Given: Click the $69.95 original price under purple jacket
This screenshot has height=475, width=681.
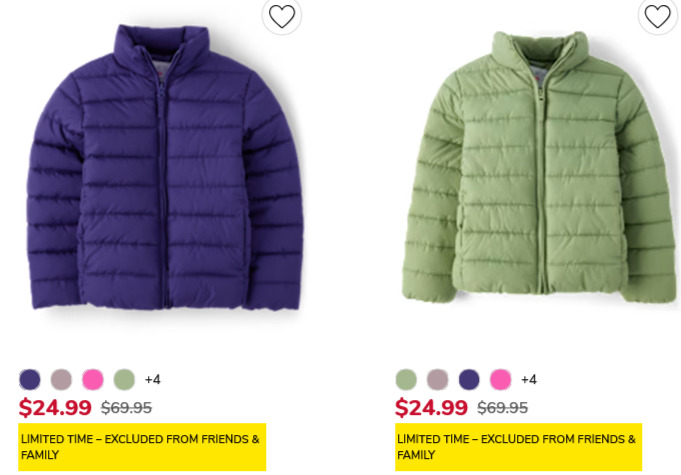Looking at the screenshot, I should click(x=126, y=408).
